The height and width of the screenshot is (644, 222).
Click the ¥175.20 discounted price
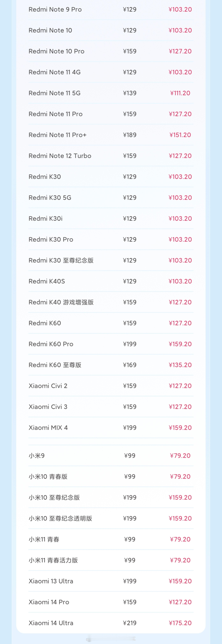[180, 623]
